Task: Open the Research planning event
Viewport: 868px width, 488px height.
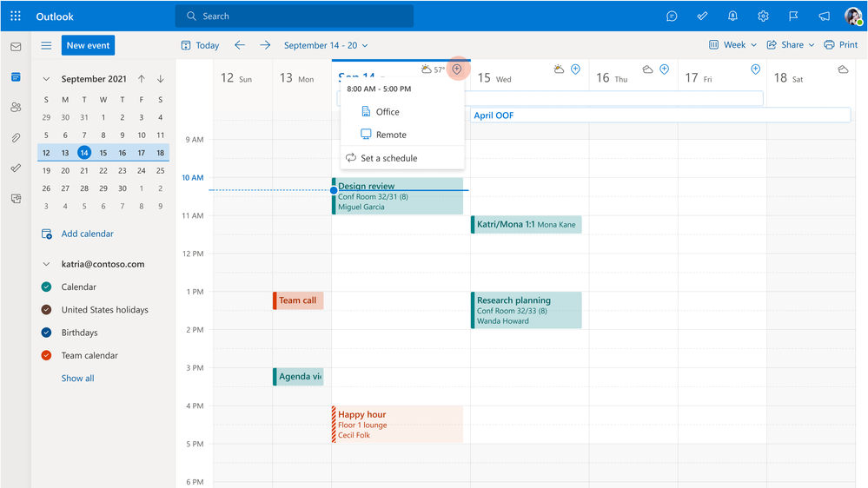Action: (x=526, y=310)
